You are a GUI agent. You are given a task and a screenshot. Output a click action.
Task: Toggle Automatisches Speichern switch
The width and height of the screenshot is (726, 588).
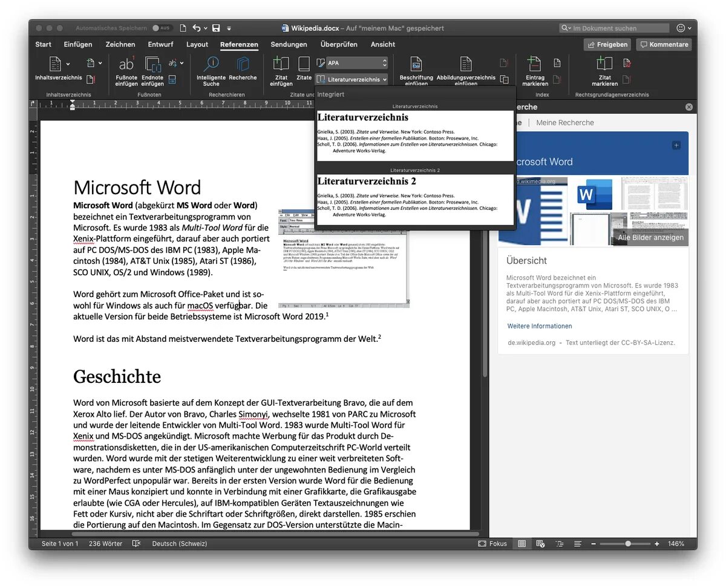click(x=162, y=28)
